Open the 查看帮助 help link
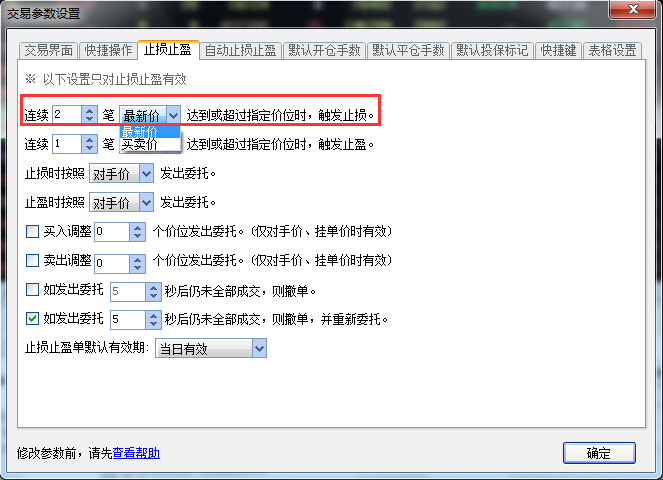The width and height of the screenshot is (663, 480). pos(136,453)
